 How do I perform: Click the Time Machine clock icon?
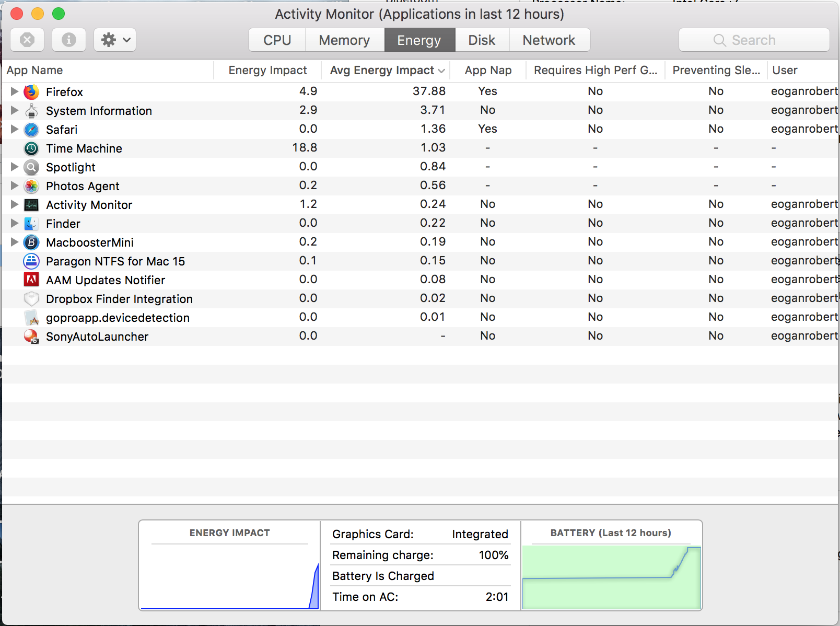coord(31,148)
